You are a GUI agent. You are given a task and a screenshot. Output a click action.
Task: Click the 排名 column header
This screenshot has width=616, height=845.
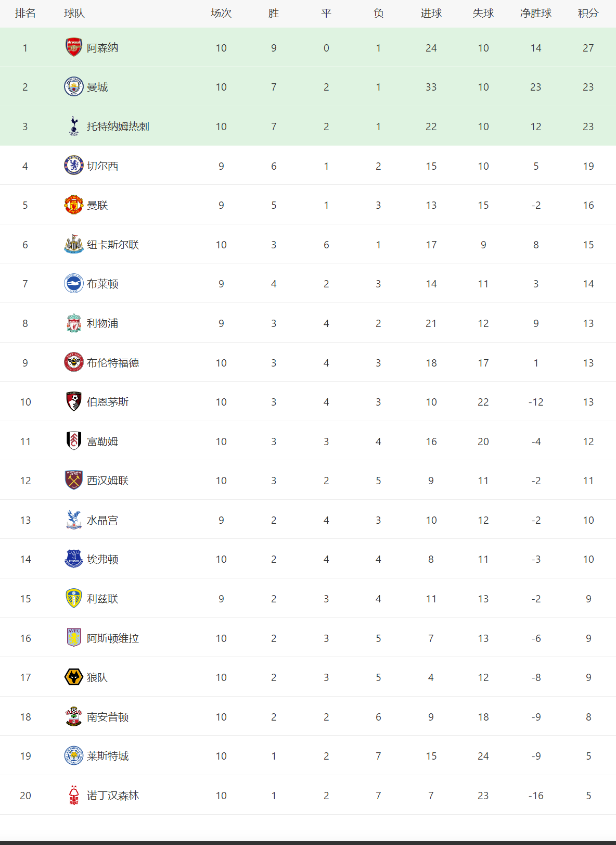point(25,13)
